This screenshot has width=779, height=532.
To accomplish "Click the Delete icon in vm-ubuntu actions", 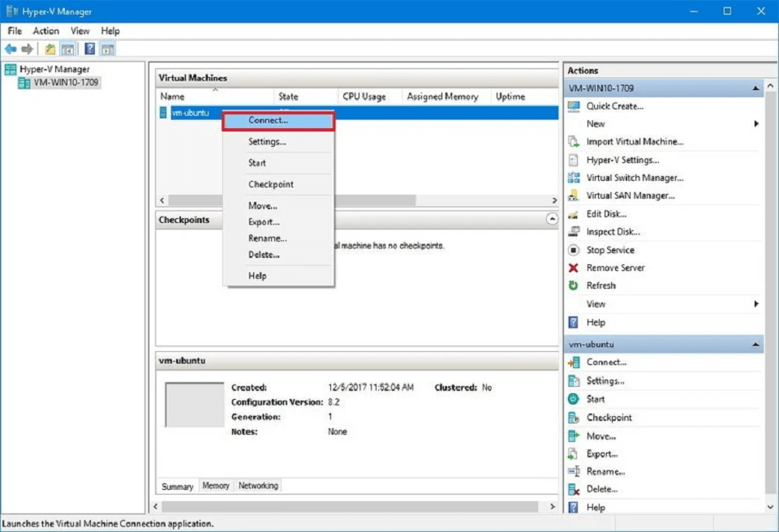I will (x=574, y=489).
